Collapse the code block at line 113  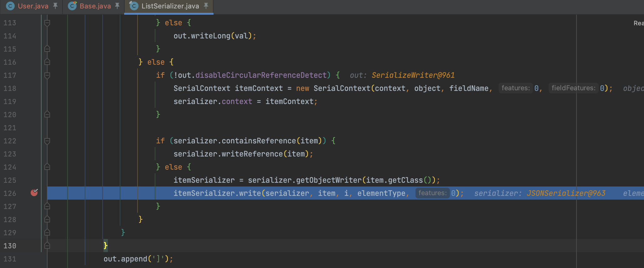point(47,23)
